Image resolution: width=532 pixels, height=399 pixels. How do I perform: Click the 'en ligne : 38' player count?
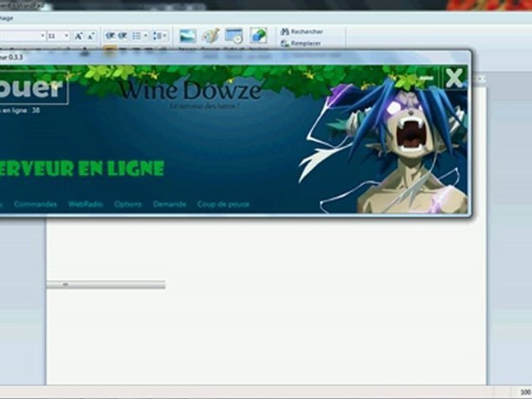[x=20, y=110]
